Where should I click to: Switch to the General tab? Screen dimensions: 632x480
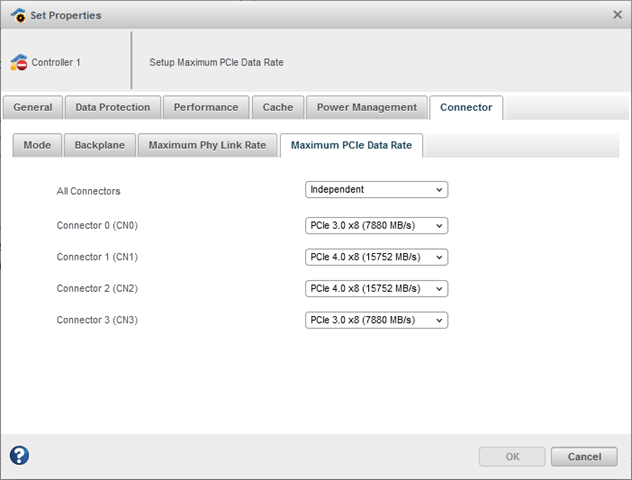pyautogui.click(x=33, y=107)
